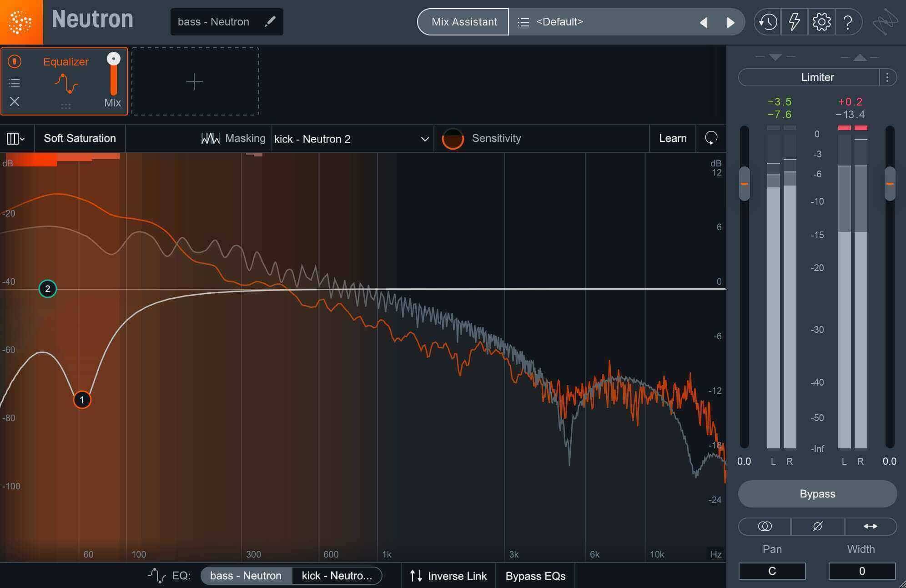This screenshot has width=906, height=588.
Task: Toggle the main Bypass button
Action: pos(817,494)
